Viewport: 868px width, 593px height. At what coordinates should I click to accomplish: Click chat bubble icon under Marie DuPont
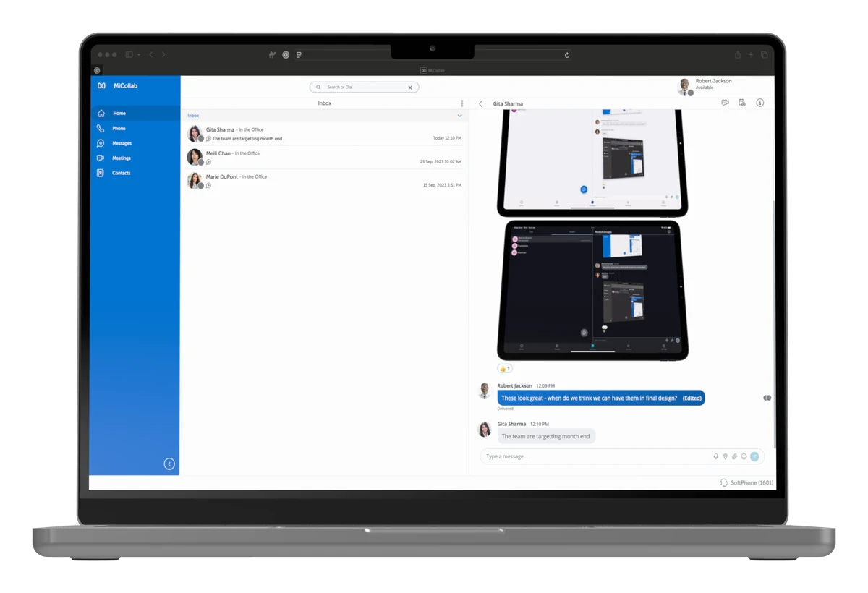[209, 185]
